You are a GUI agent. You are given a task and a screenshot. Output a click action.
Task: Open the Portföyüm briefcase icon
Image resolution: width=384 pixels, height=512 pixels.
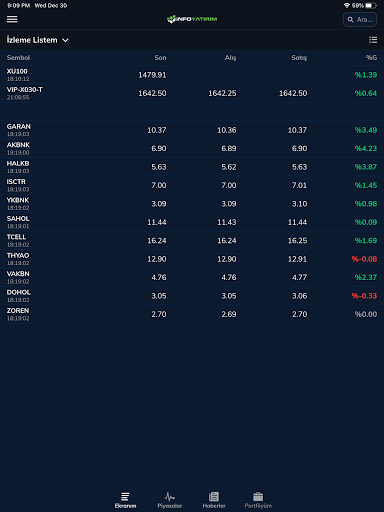click(258, 497)
